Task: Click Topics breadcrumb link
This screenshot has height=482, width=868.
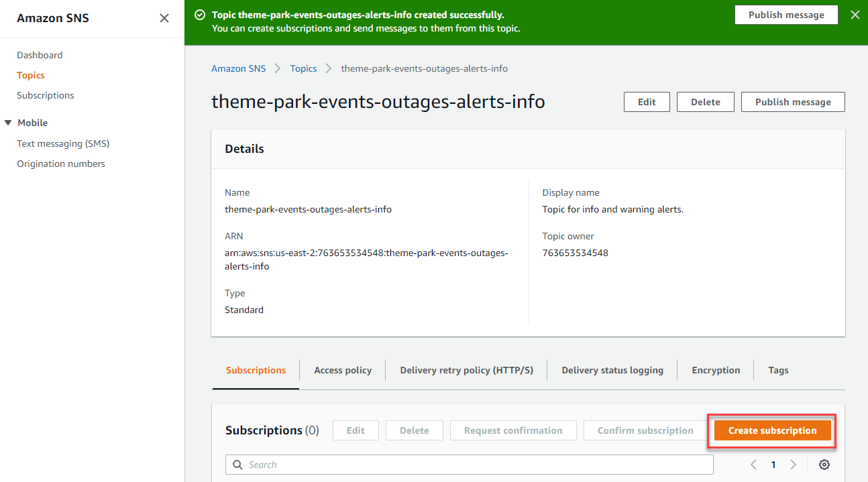Action: coord(303,68)
